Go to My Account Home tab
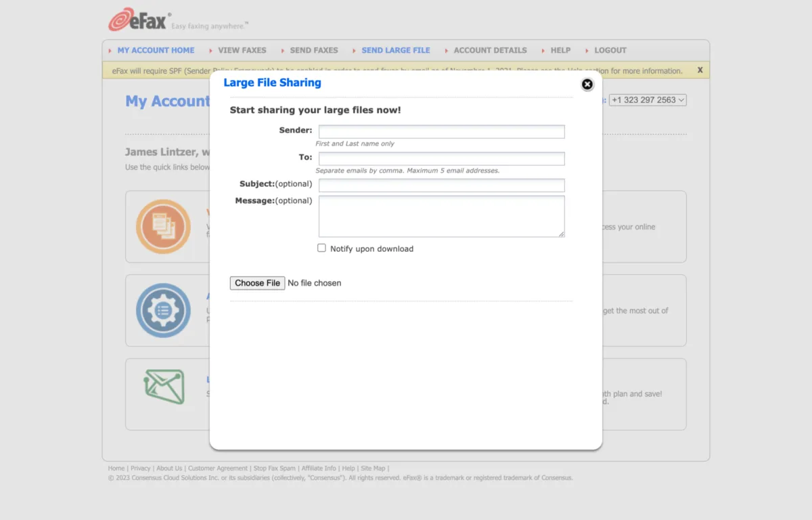 pos(156,50)
